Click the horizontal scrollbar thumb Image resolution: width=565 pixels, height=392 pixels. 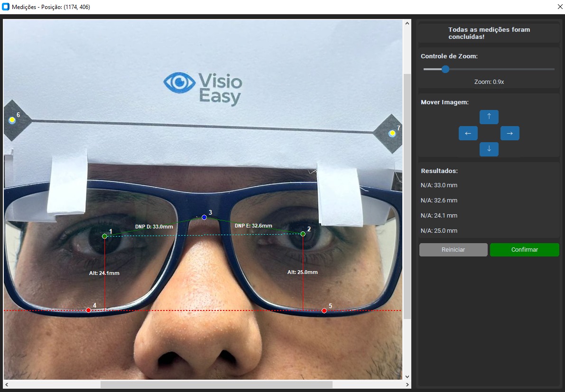click(216, 385)
